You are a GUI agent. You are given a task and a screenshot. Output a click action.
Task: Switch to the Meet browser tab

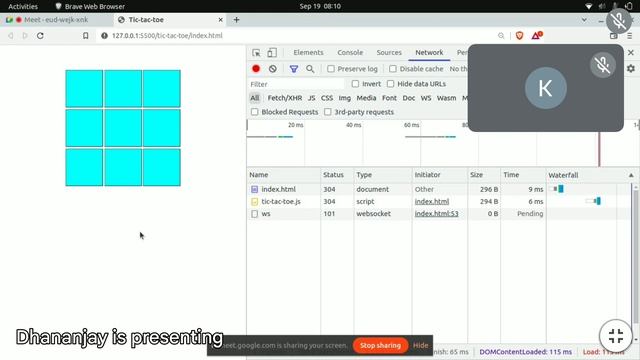(x=57, y=20)
